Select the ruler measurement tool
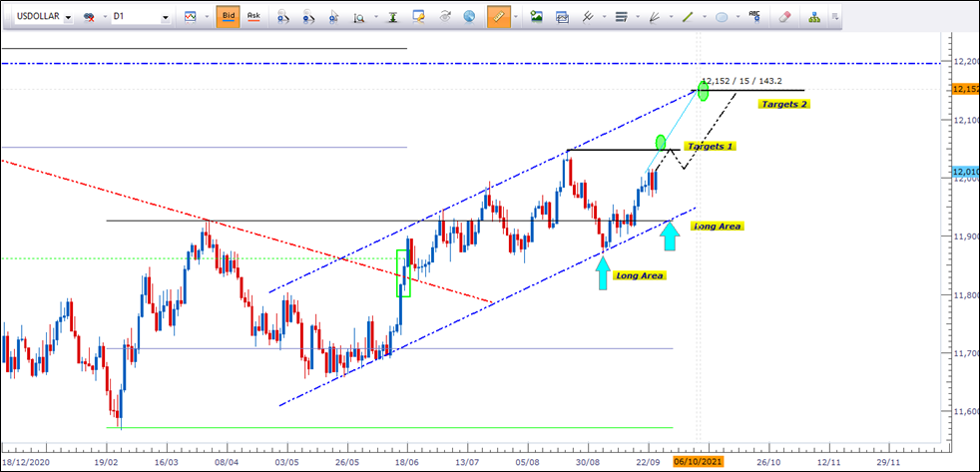This screenshot has height=472, width=980. pos(497,17)
